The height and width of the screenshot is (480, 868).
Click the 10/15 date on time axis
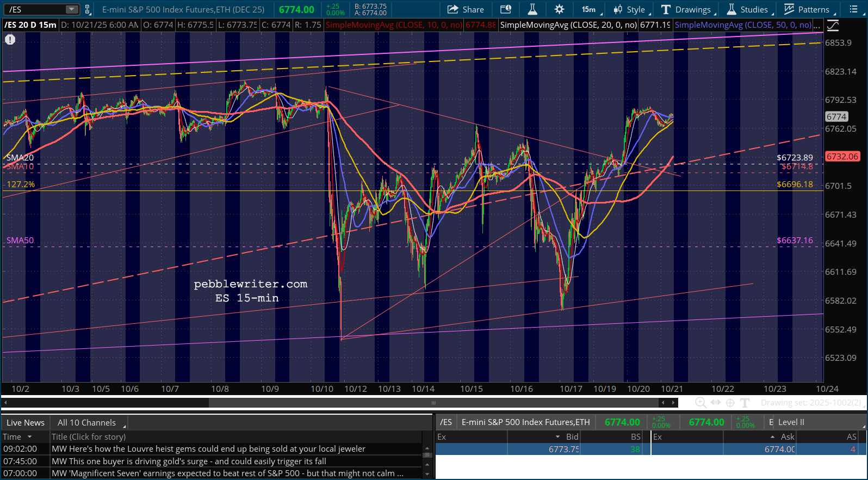tap(472, 389)
